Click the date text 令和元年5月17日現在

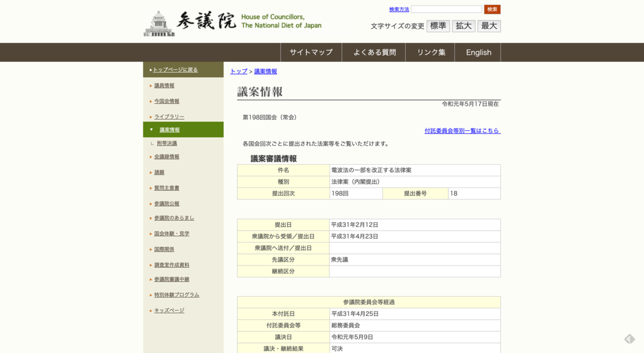(x=471, y=104)
